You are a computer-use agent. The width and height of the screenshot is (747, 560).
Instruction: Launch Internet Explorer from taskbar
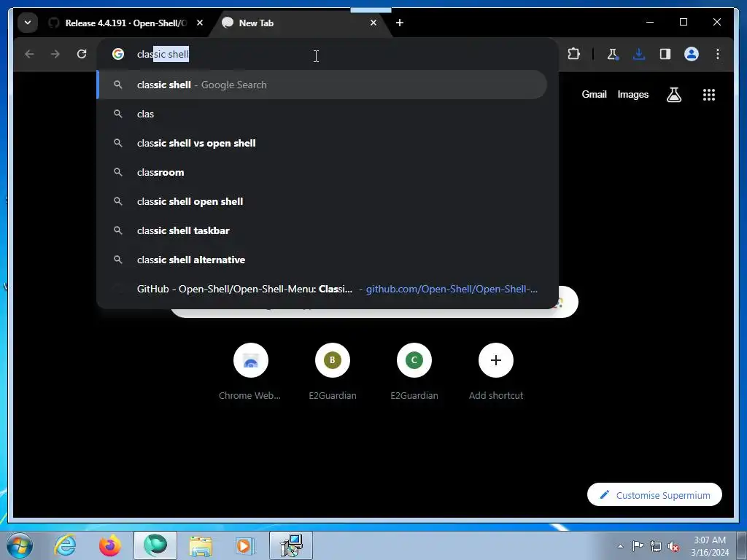tap(65, 545)
